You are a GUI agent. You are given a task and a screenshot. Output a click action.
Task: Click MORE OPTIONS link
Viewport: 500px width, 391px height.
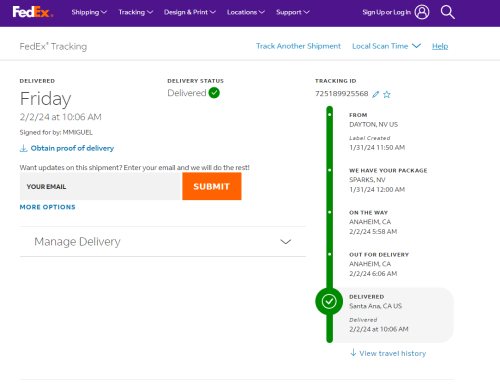[x=48, y=207]
